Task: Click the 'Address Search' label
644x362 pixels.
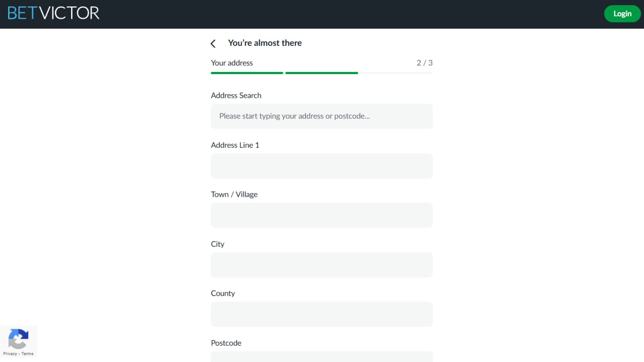Action: tap(236, 96)
